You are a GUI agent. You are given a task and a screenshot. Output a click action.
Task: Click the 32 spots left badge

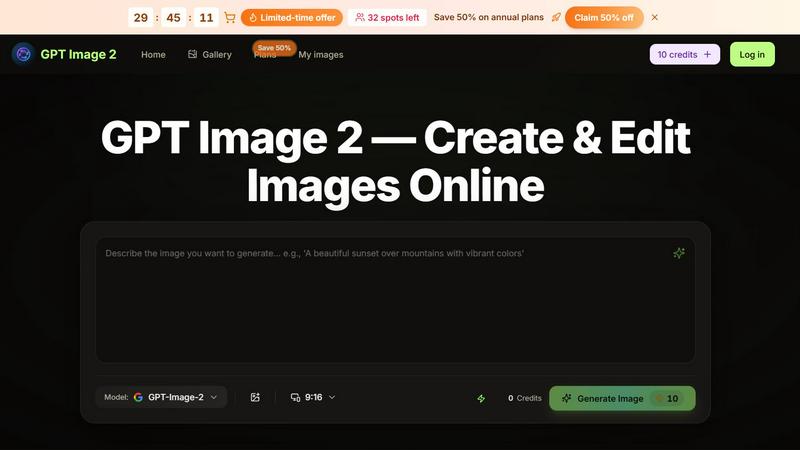(x=387, y=17)
